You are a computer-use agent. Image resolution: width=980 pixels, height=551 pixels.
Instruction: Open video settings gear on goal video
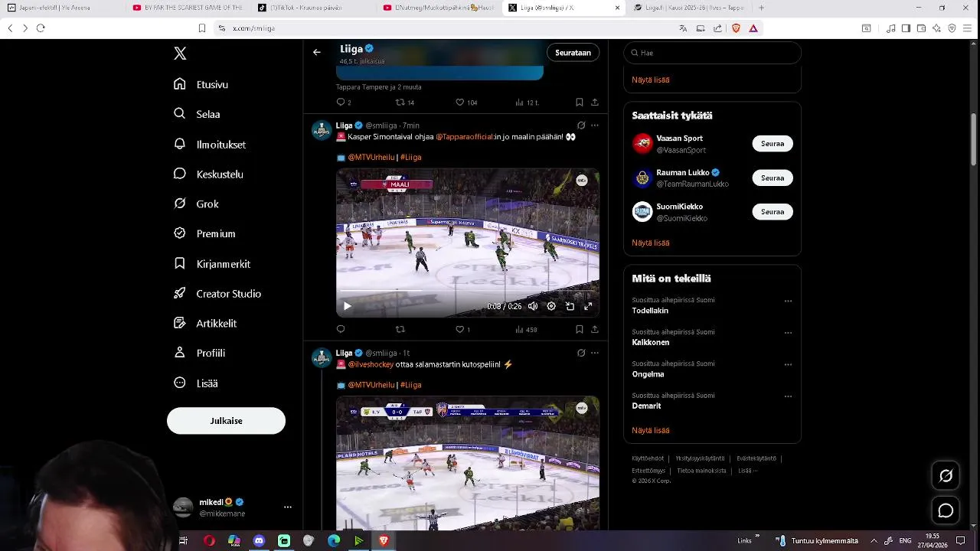(x=551, y=306)
